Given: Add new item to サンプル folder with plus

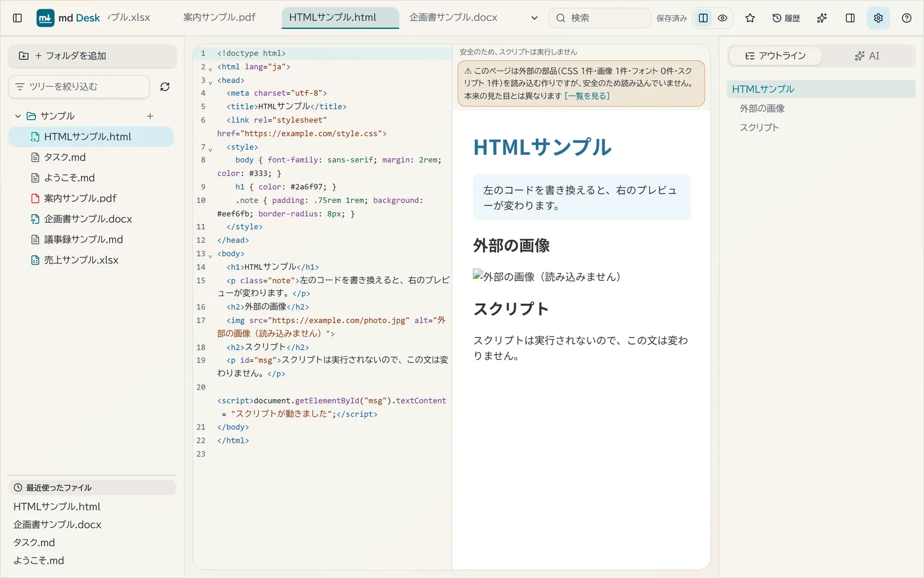Looking at the screenshot, I should click(x=150, y=116).
